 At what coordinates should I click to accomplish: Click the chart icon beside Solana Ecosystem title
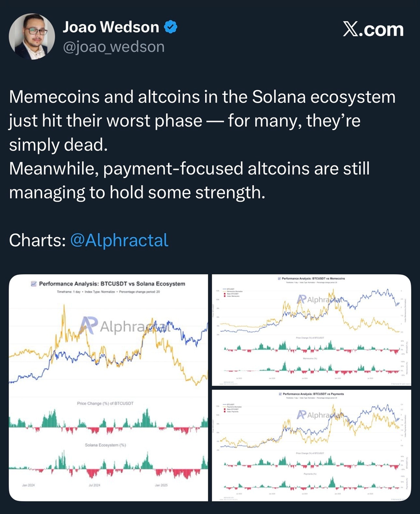click(33, 283)
